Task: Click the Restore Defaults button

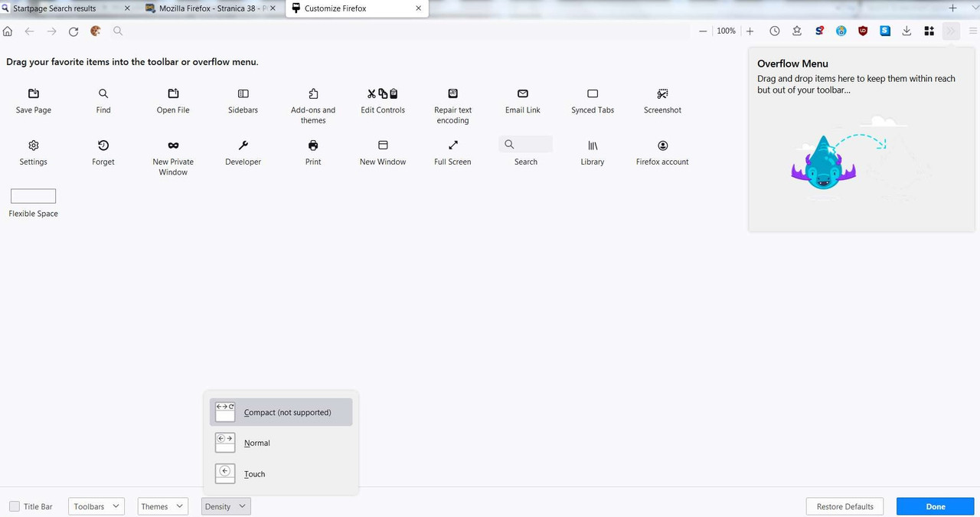Action: (x=845, y=506)
